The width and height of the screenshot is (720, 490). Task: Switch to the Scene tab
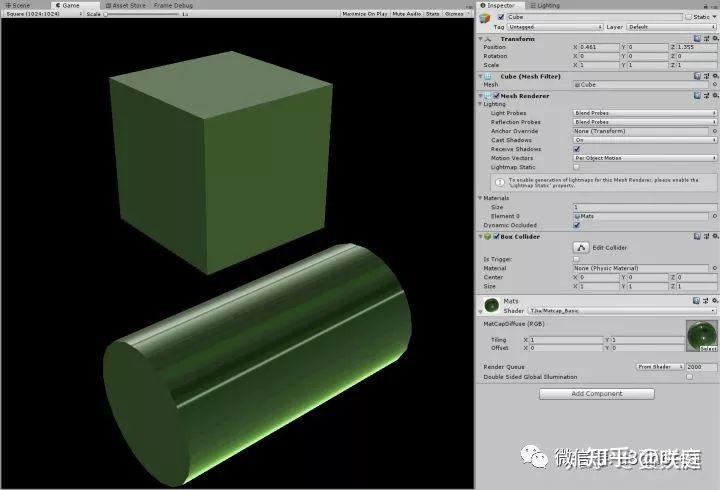[x=18, y=6]
